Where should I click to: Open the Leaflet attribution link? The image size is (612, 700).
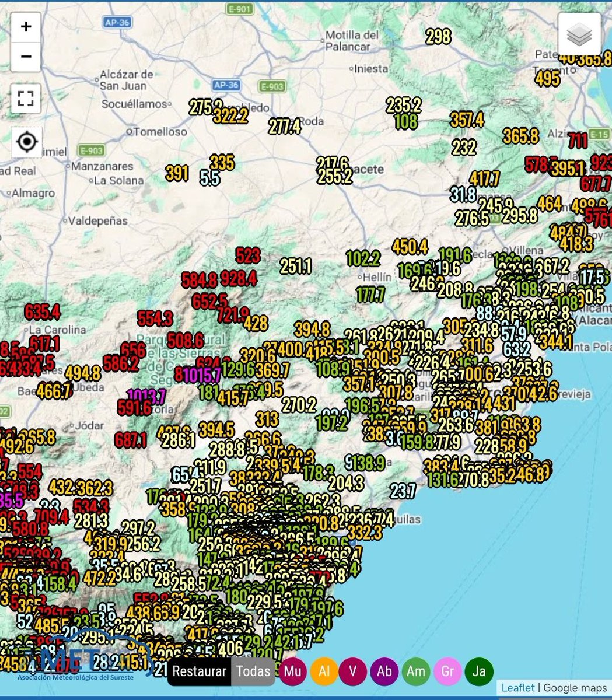click(x=517, y=688)
